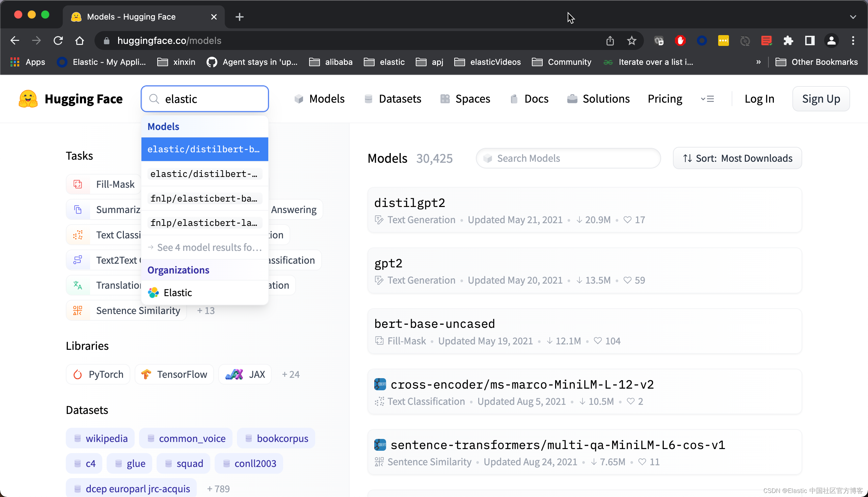Open the Apps grid bookmark

coord(28,62)
